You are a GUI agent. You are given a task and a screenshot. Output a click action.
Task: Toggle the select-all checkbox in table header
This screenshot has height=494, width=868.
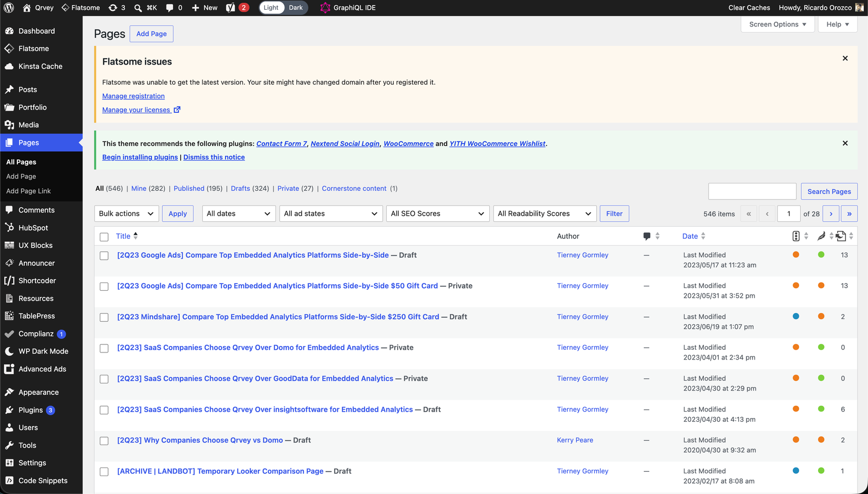click(104, 237)
